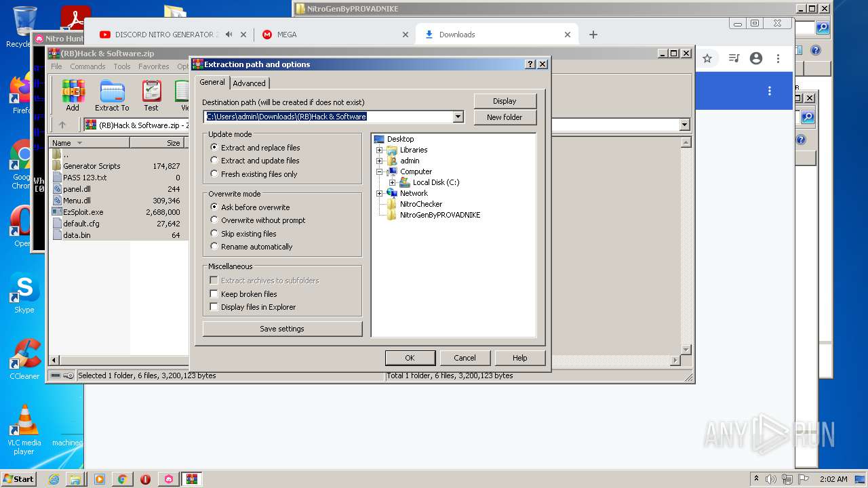Switch to the General tab
Viewport: 868px width, 488px height.
coord(212,82)
